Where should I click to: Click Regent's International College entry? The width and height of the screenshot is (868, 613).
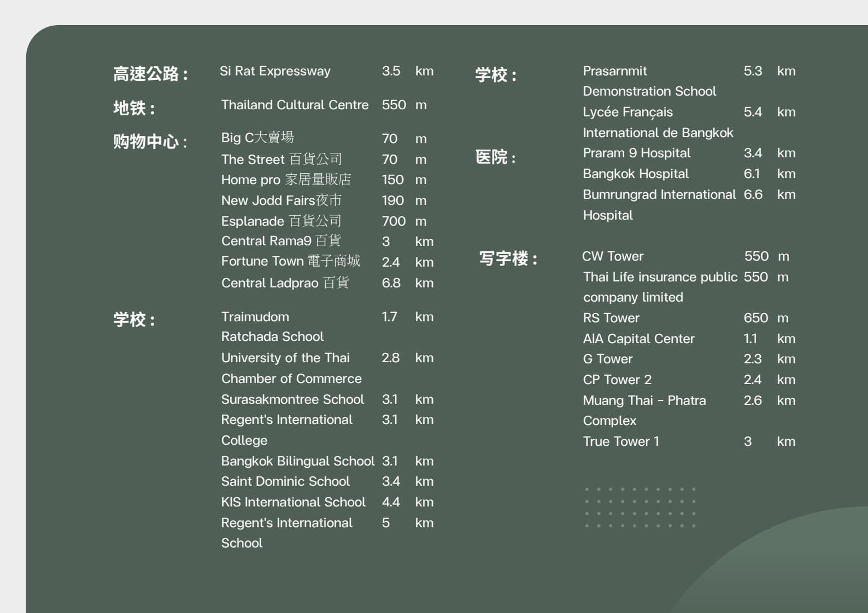[287, 430]
